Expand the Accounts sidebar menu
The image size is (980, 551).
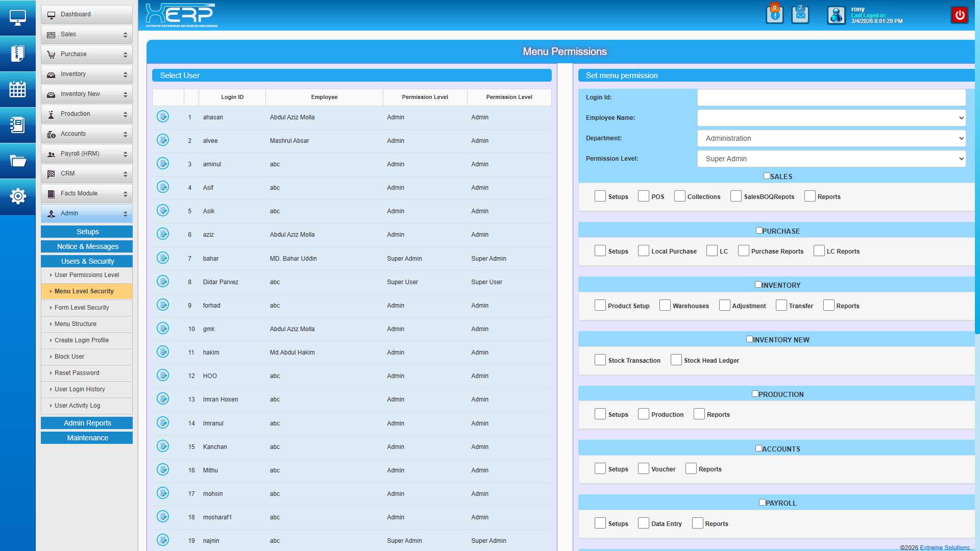87,134
